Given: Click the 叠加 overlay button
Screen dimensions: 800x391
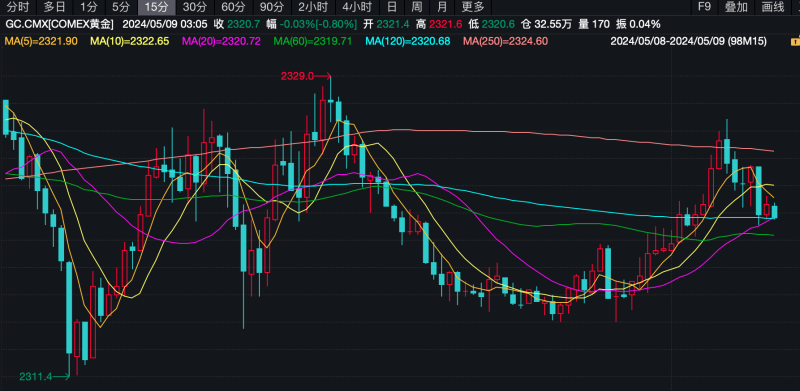Looking at the screenshot, I should pos(736,7).
